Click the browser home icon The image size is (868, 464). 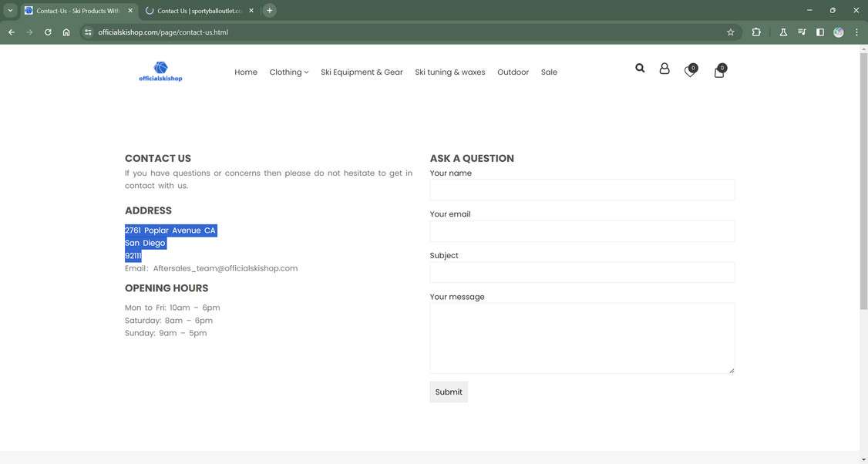coord(66,32)
